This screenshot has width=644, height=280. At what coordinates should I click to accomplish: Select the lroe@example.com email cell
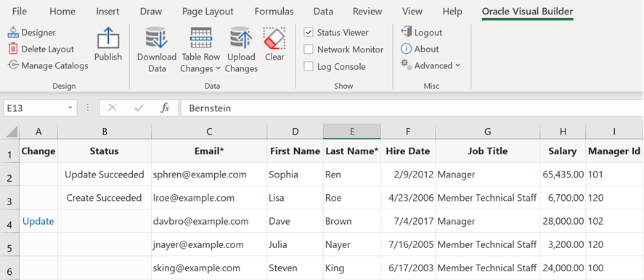[x=209, y=198]
